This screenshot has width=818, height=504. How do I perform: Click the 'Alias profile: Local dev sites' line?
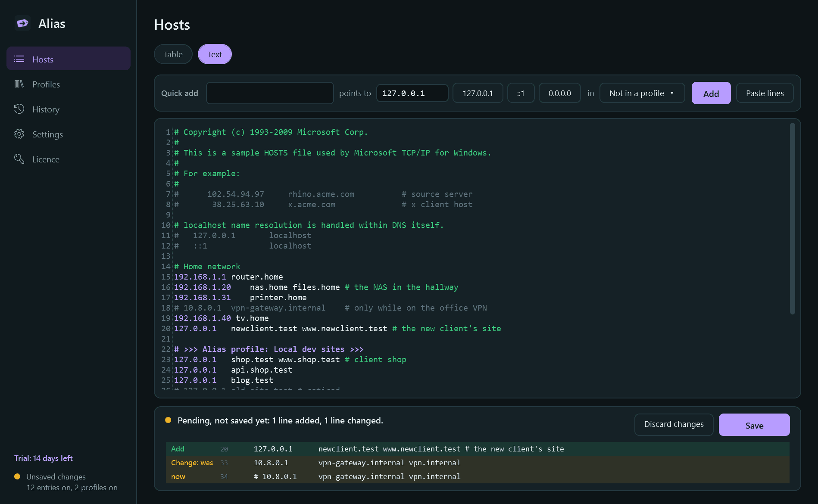click(x=269, y=349)
